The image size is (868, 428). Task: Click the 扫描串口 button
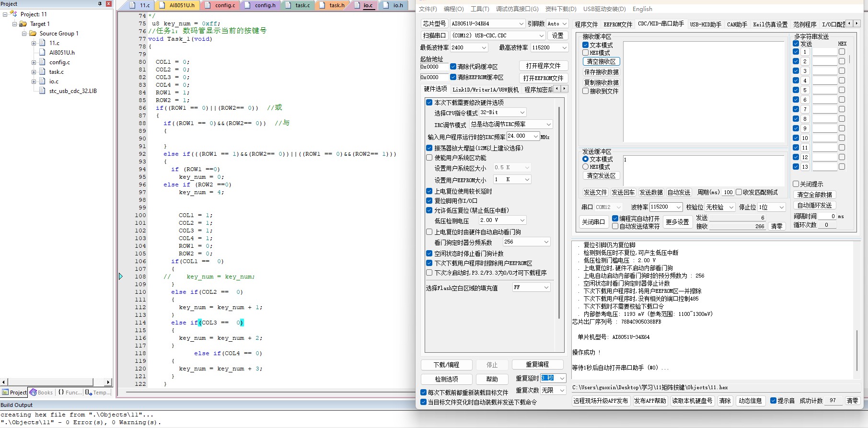click(434, 35)
